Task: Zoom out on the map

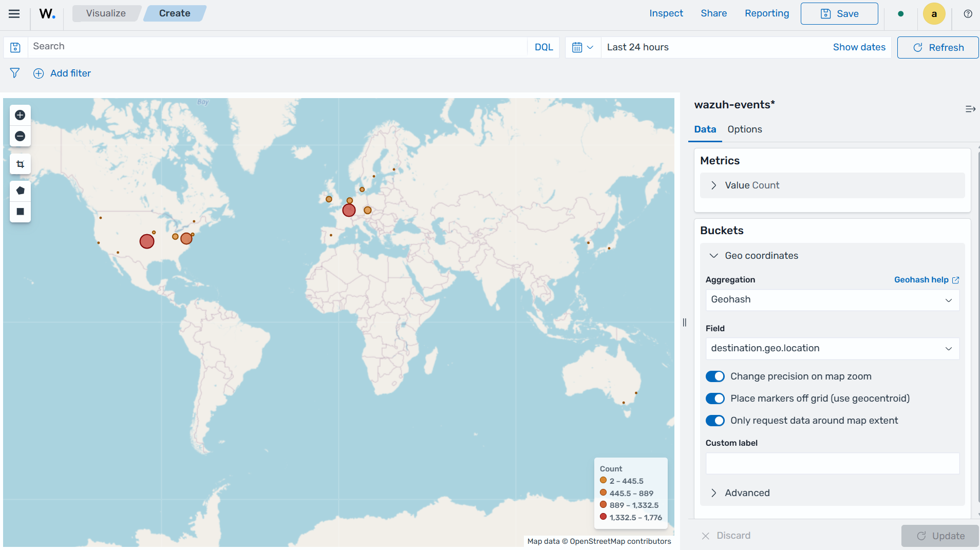Action: 20,136
